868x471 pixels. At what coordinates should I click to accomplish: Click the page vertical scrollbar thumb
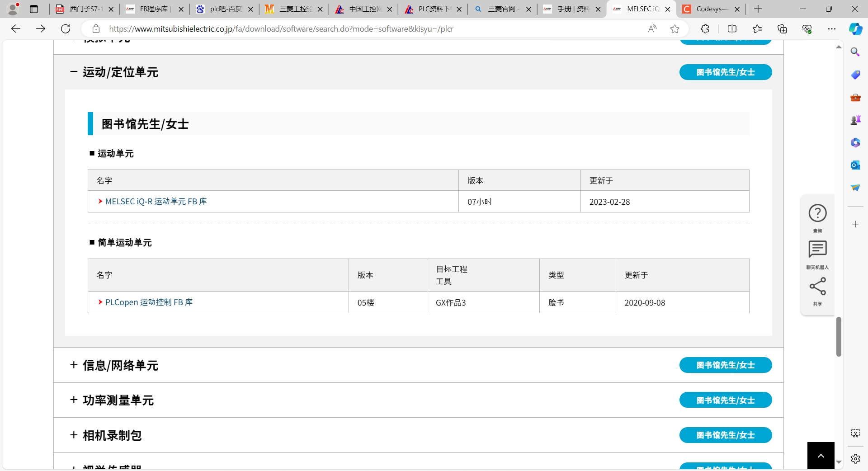[839, 337]
